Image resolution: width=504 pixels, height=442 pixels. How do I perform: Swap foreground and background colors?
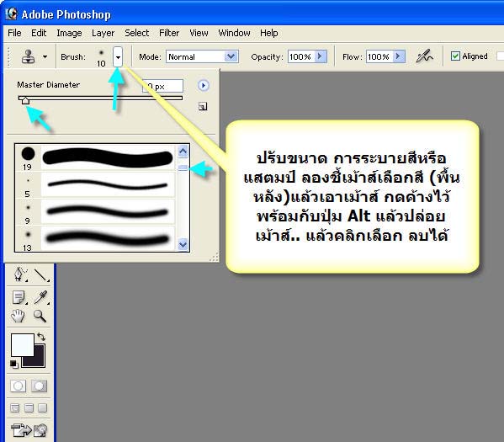[41, 337]
